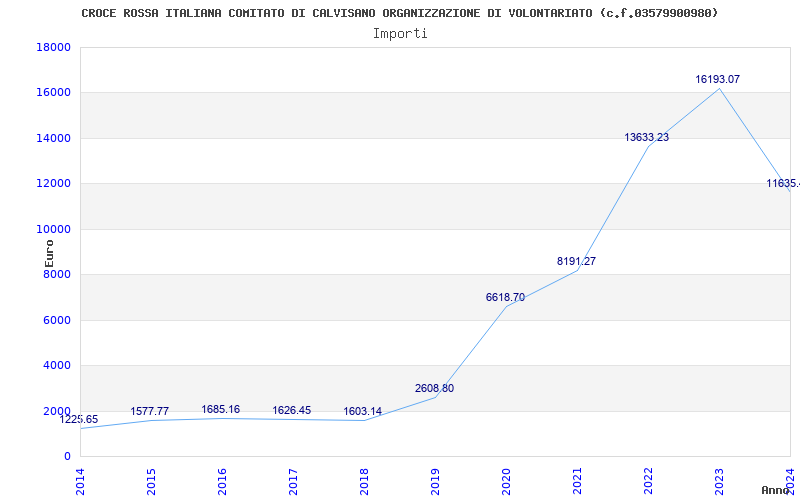Click the 2020 year label
800x500 pixels.
[x=506, y=482]
